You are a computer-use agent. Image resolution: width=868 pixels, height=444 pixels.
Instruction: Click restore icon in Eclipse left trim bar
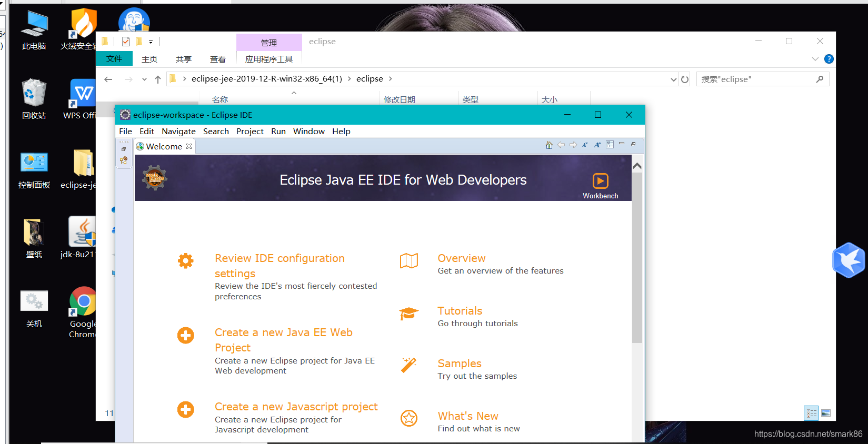[x=124, y=149]
